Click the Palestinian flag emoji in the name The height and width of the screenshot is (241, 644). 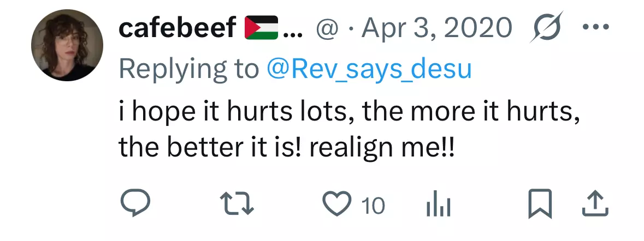coord(261,27)
